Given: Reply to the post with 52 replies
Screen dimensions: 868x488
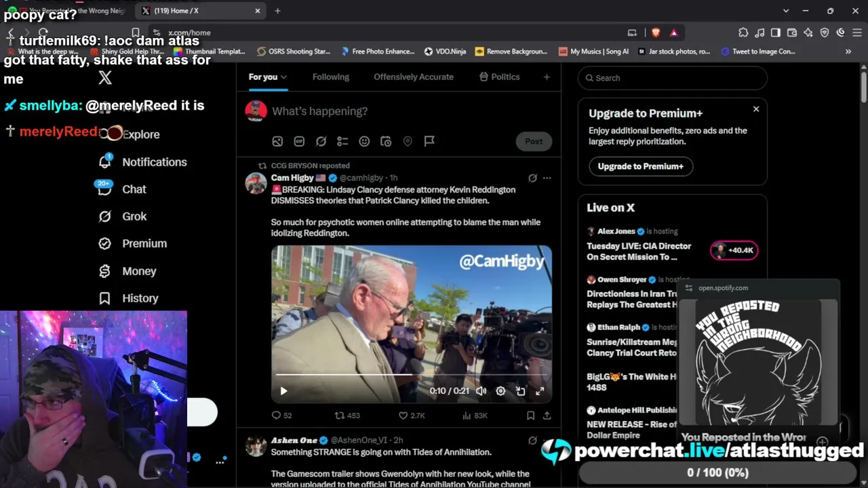Looking at the screenshot, I should click(281, 415).
